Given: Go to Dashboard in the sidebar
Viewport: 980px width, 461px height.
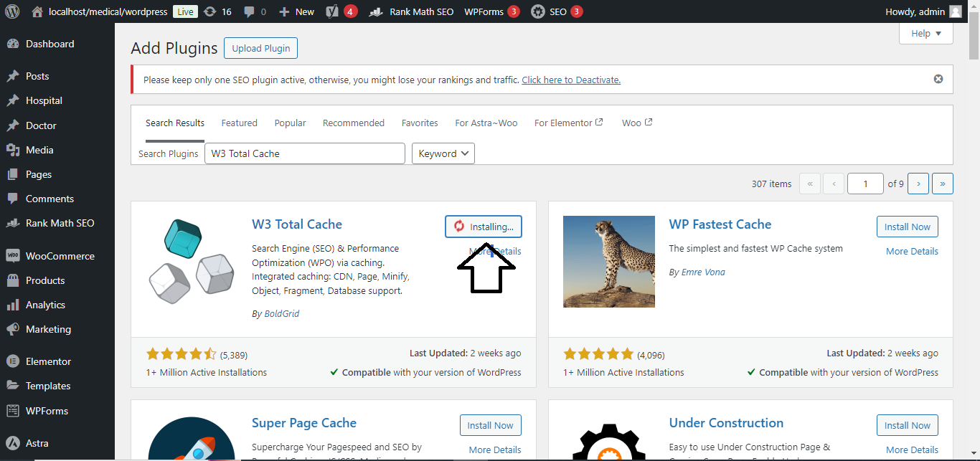Looking at the screenshot, I should [50, 44].
